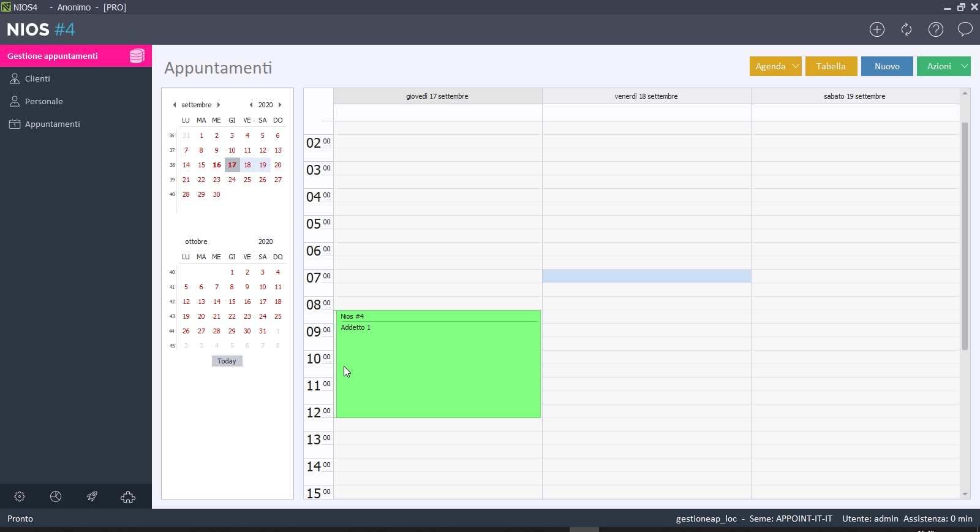980x532 pixels.
Task: Click the puzzle piece add-ons icon
Action: pos(128,496)
